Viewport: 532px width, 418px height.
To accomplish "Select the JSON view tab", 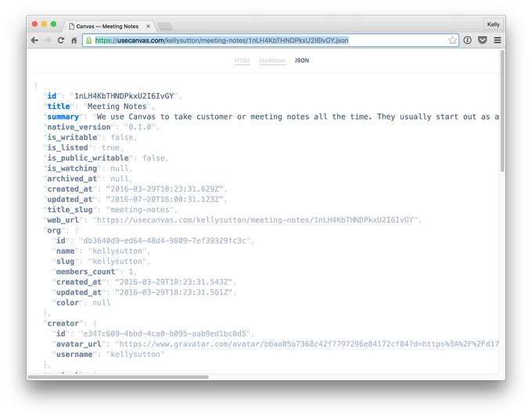I will 302,60.
